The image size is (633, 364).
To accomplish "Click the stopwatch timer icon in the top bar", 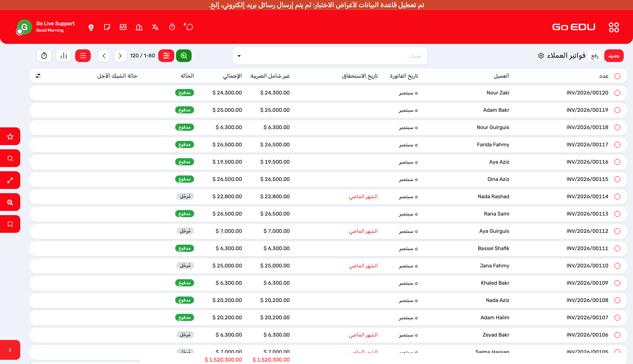I will pyautogui.click(x=172, y=27).
